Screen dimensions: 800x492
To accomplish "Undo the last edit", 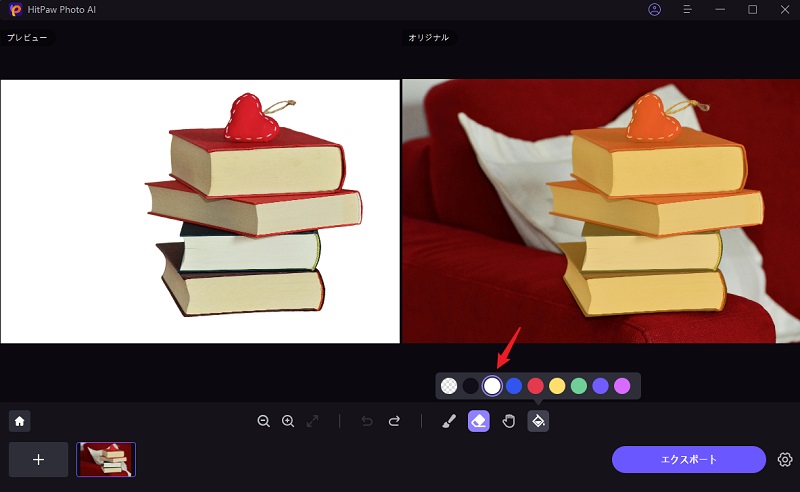I will pyautogui.click(x=367, y=422).
